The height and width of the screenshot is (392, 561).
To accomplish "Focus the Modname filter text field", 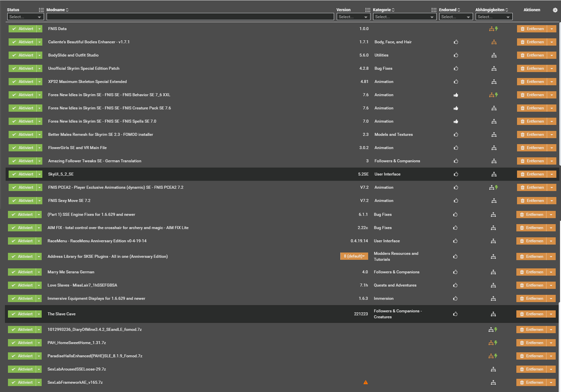I will [190, 17].
